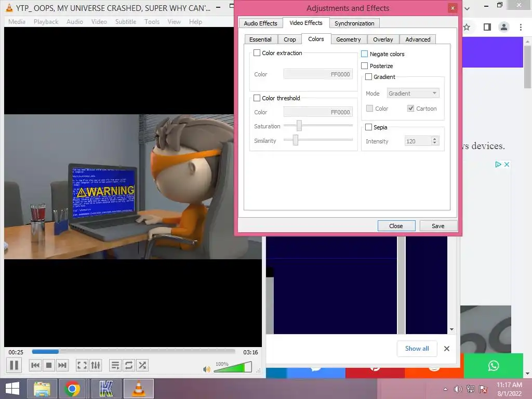This screenshot has width=532, height=399.
Task: Switch to Synchronization tab
Action: 354,23
